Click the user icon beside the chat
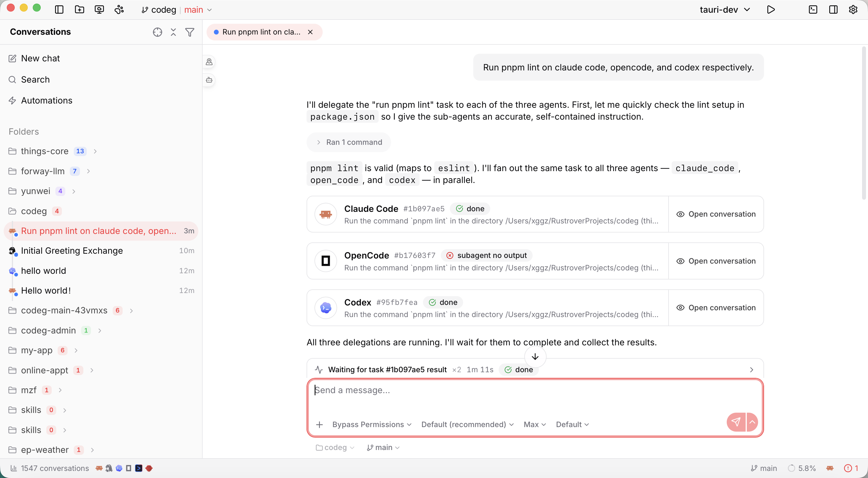 [209, 62]
